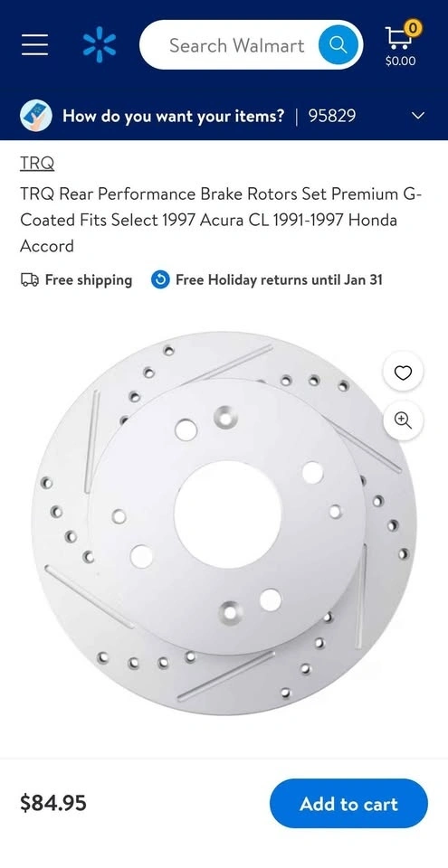Click the zoom-in magnifier on product image
Screen dimensions: 448x868
pyautogui.click(x=403, y=420)
